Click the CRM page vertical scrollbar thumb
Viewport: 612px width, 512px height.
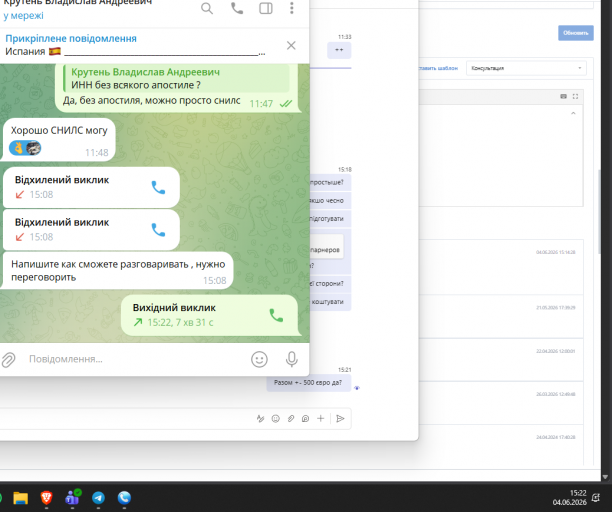coord(599,212)
